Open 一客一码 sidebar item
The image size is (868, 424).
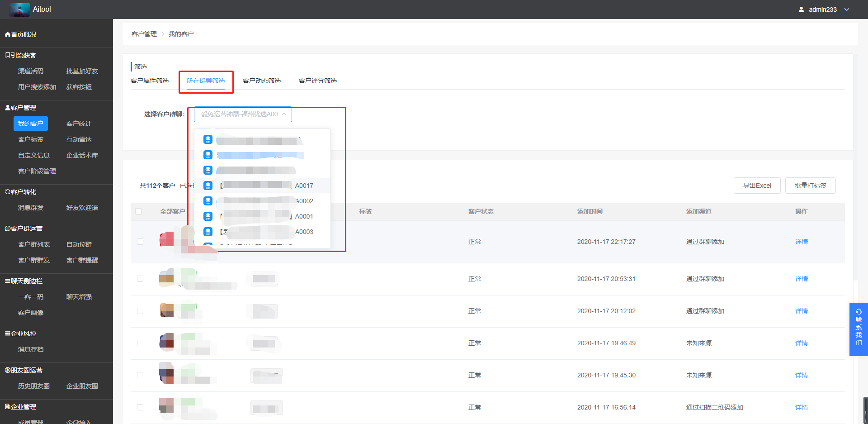coord(31,297)
